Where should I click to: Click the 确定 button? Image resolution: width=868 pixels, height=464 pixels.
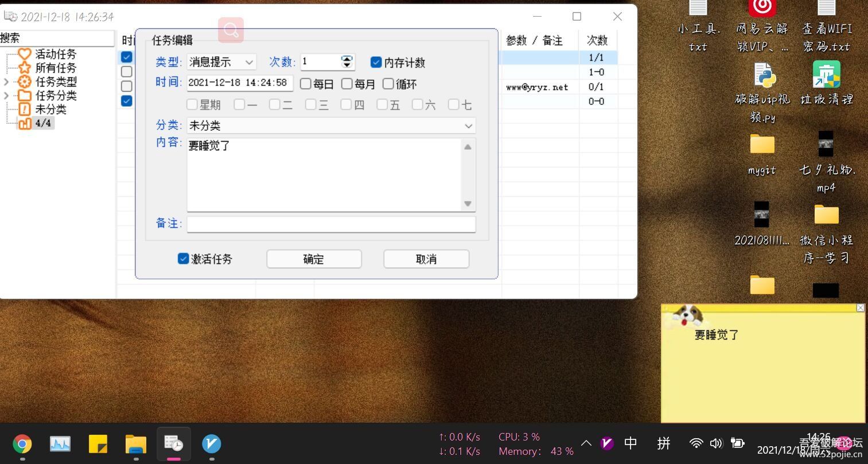pyautogui.click(x=314, y=259)
